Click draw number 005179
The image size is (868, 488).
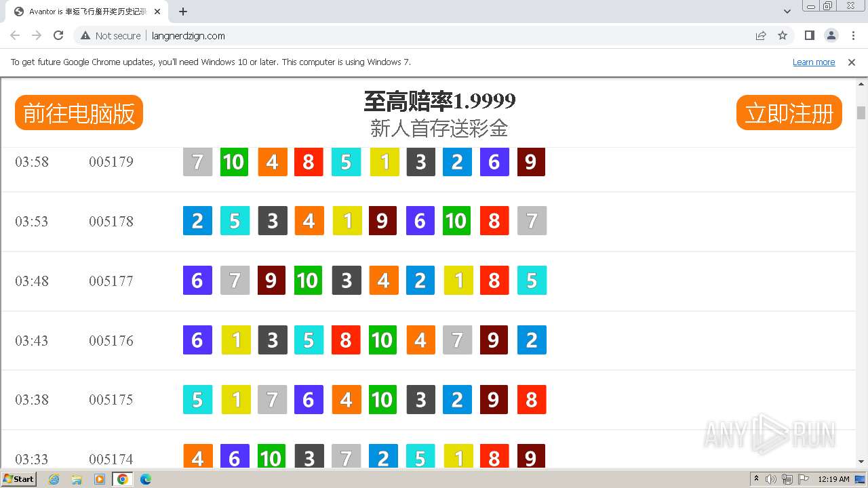pos(111,162)
